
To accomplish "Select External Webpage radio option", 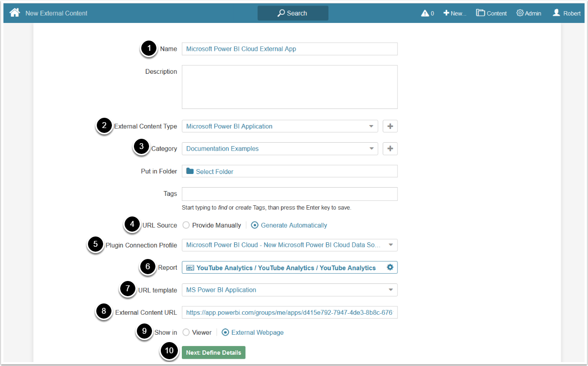I will [225, 332].
